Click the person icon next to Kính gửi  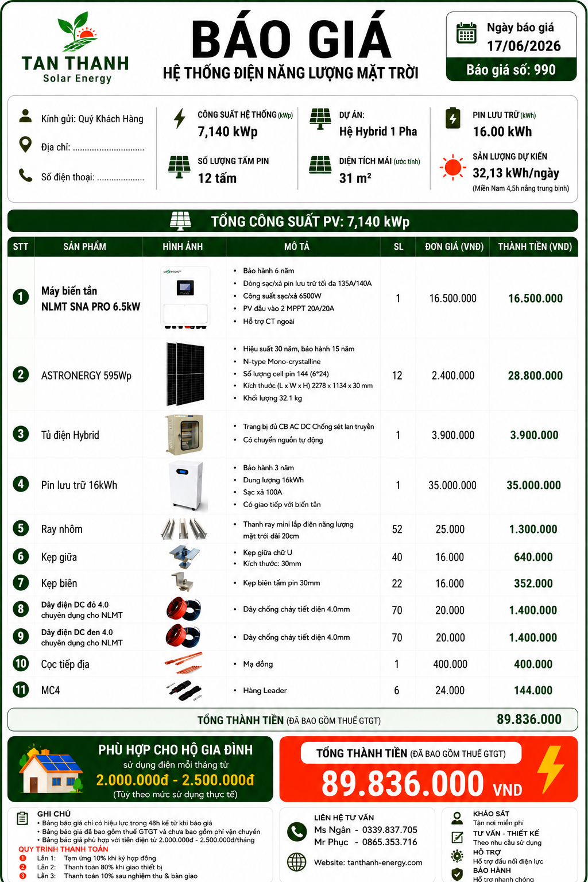25,115
